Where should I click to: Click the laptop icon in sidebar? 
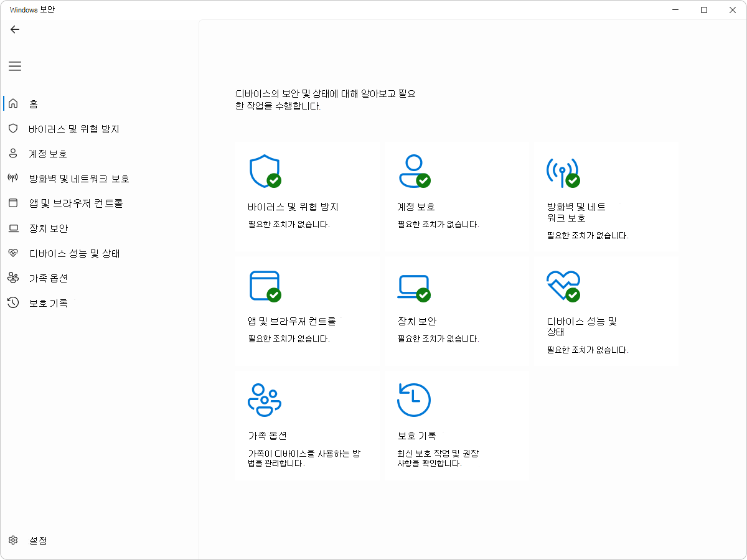[x=13, y=228]
